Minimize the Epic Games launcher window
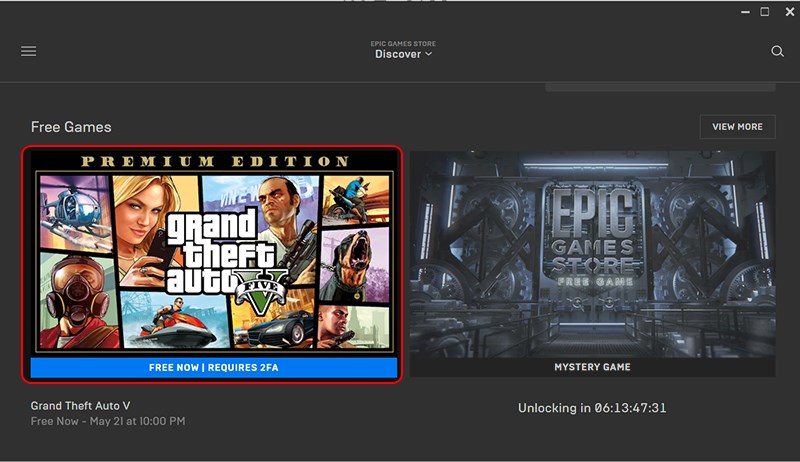The height and width of the screenshot is (462, 800). point(745,12)
